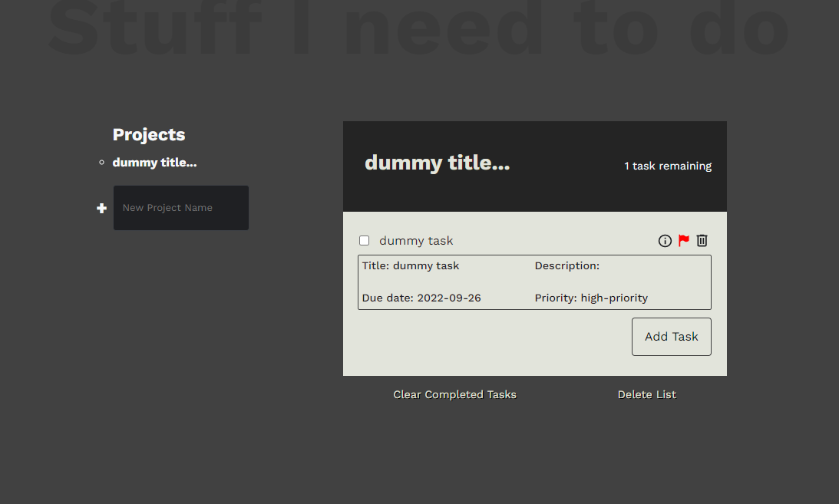
Task: Click 'Priority: high-priority' text
Action: click(591, 298)
